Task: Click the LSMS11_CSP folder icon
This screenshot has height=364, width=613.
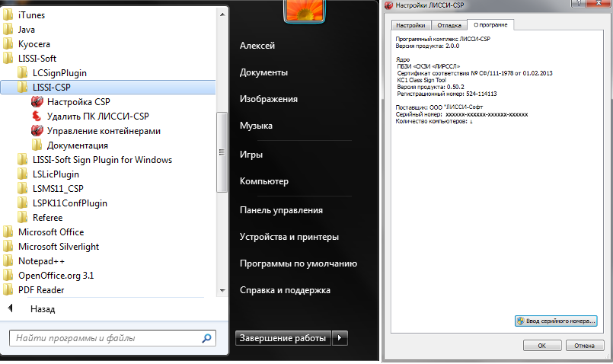Action: pyautogui.click(x=22, y=189)
